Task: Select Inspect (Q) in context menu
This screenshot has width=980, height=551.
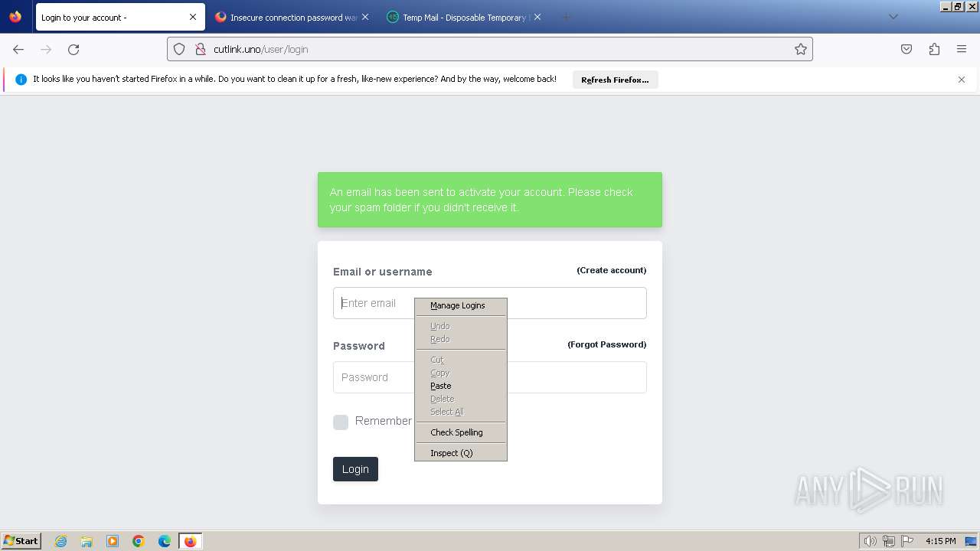Action: click(x=461, y=453)
